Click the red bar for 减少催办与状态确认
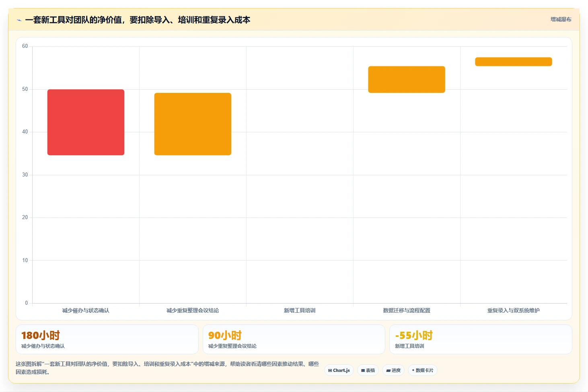 click(86, 122)
